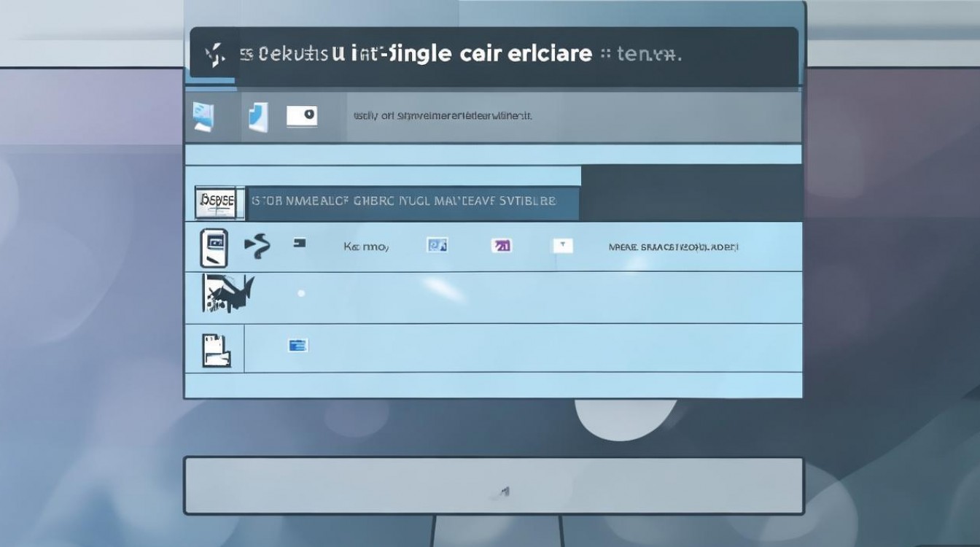Click the "Ke rmoy" label in first row

(366, 247)
